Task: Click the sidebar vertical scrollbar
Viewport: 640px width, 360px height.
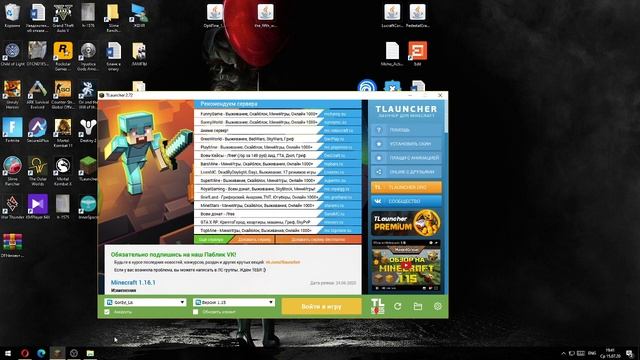Action: tap(446, 116)
